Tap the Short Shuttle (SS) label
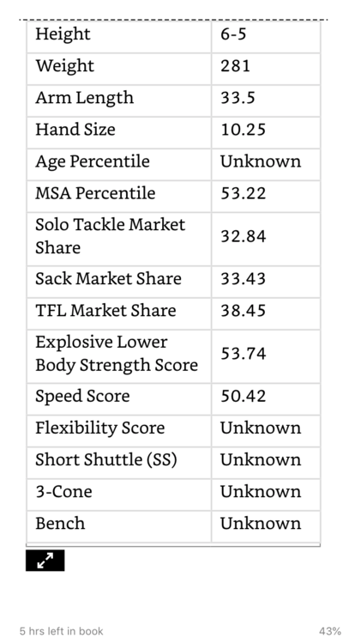361x644 pixels. point(106,459)
